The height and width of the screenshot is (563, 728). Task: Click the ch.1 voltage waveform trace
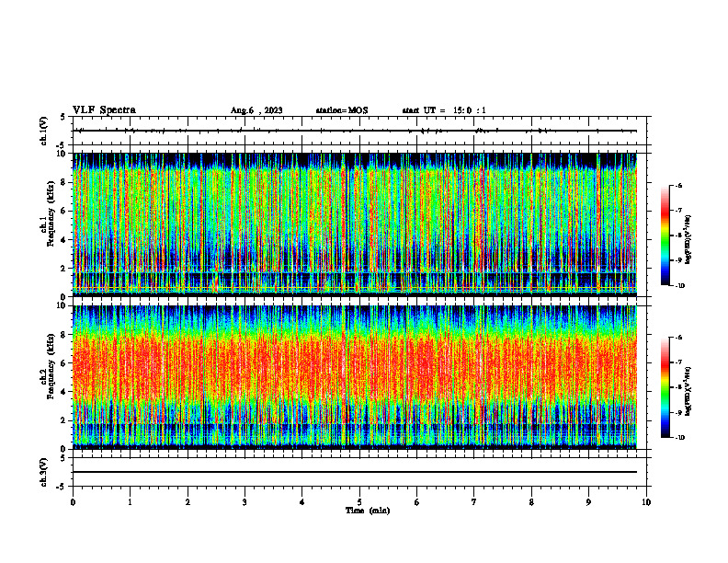pyautogui.click(x=355, y=131)
